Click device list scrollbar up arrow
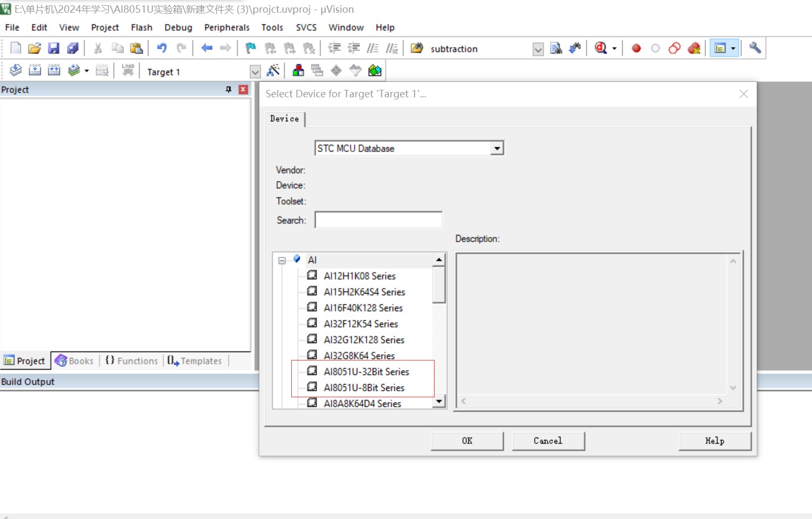Screen dimensions: 812x519 [439, 259]
